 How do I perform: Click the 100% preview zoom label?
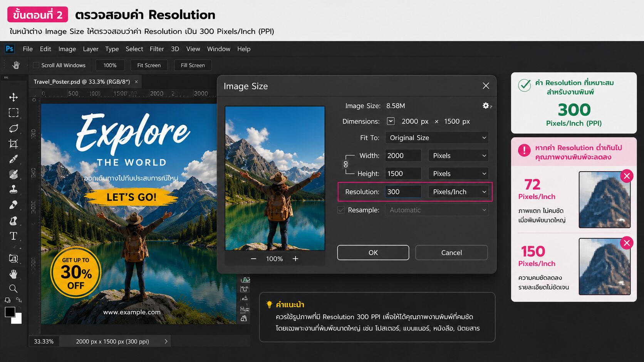[x=274, y=259]
